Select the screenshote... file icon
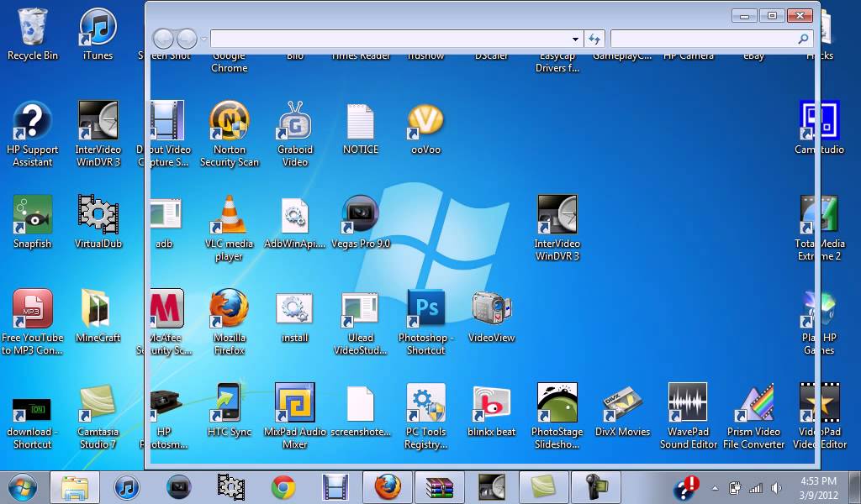This screenshot has width=861, height=504. pos(360,412)
